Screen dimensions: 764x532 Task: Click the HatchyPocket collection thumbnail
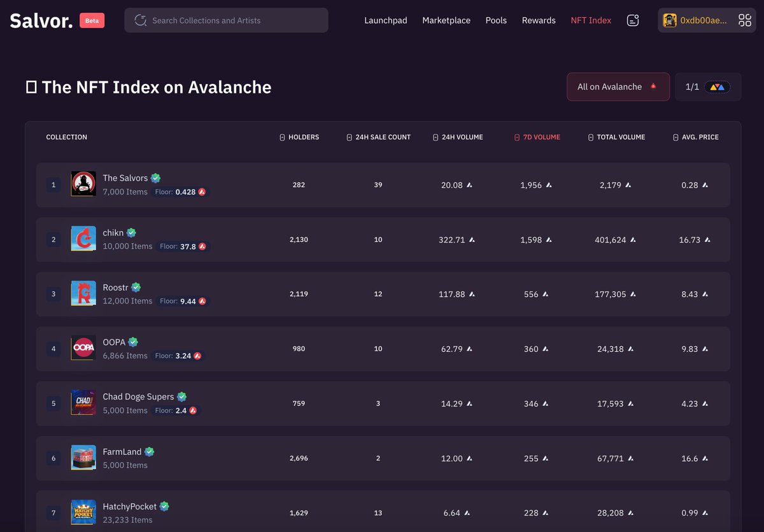coord(83,513)
